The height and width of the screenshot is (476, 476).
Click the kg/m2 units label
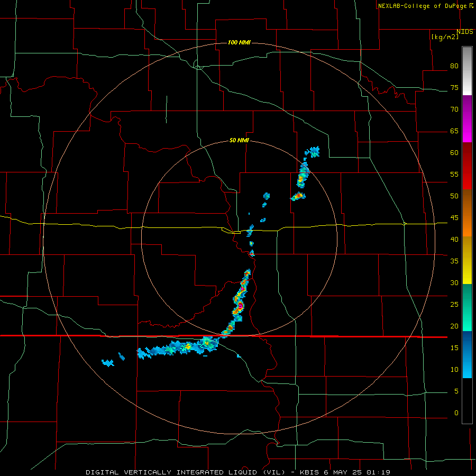[x=445, y=37]
